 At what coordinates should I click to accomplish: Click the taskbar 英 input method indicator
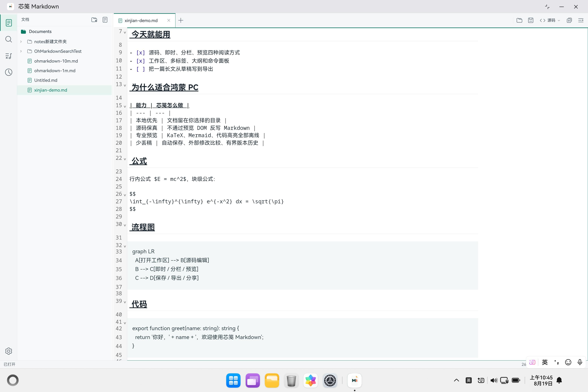pyautogui.click(x=469, y=381)
